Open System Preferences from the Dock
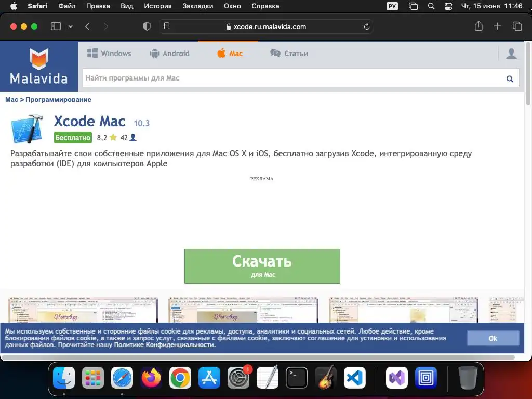The width and height of the screenshot is (532, 399). [238, 377]
